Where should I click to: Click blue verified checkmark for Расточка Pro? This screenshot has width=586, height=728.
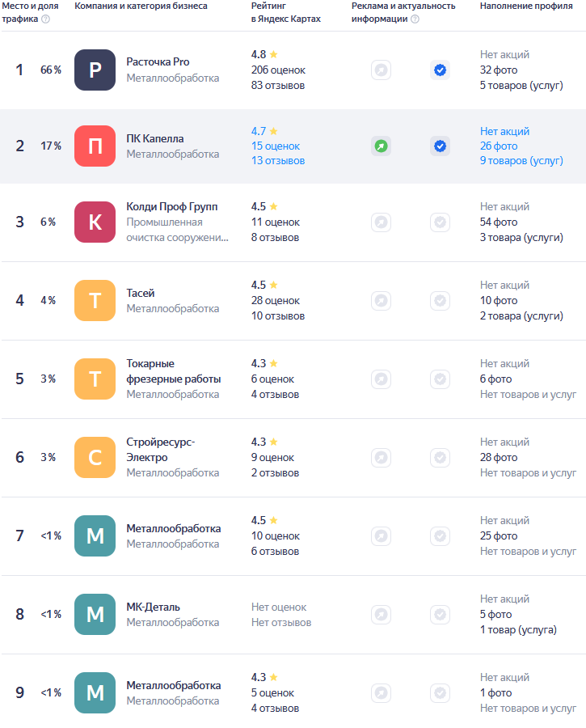440,70
